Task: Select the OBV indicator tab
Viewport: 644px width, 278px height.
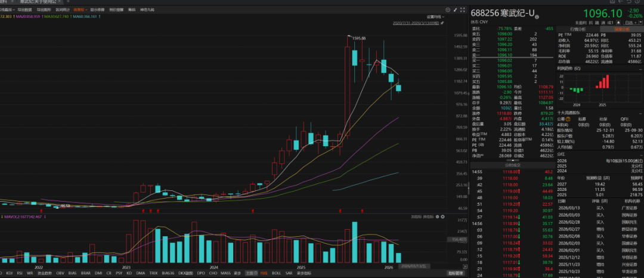Action: 60,273
